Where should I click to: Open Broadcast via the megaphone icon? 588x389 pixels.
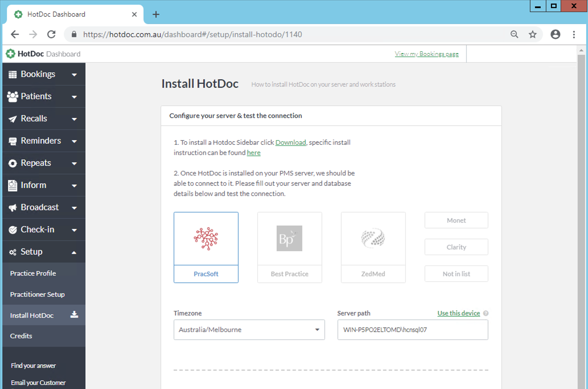tap(12, 207)
